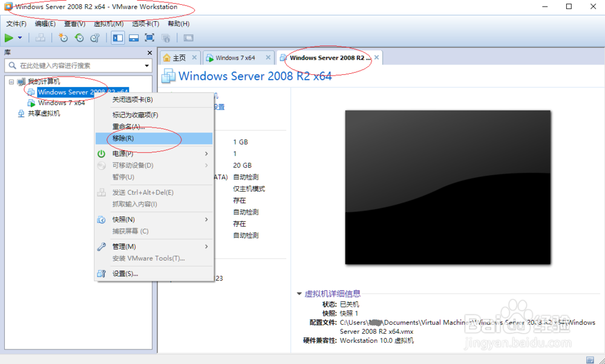The height and width of the screenshot is (364, 605).
Task: Toggle the thumbnail bar toolbar icon
Action: click(134, 37)
